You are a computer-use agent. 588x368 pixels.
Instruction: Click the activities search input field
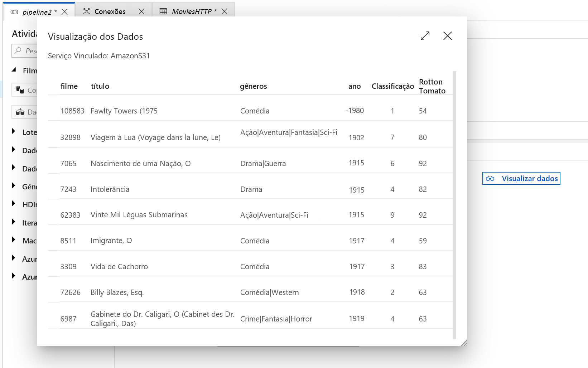(x=25, y=51)
